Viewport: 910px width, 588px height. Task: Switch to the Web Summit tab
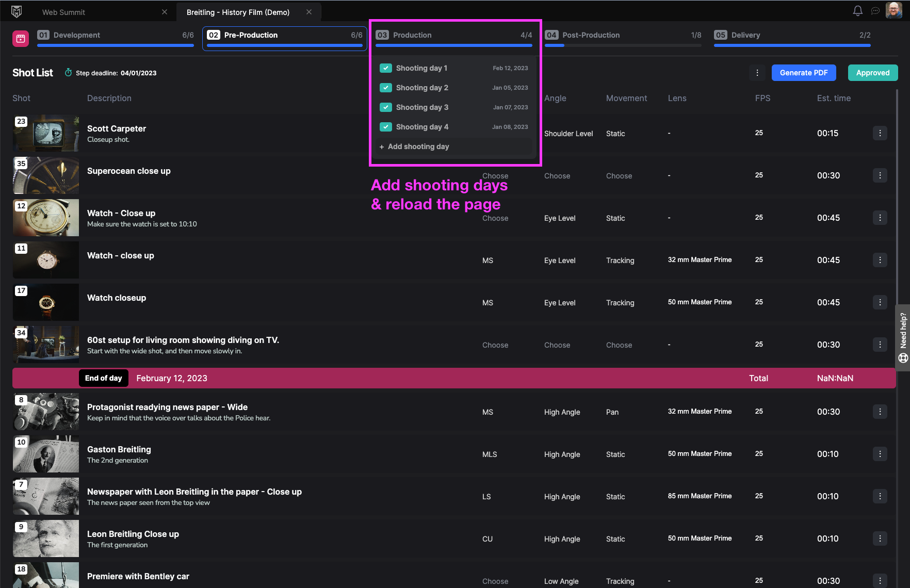(63, 12)
